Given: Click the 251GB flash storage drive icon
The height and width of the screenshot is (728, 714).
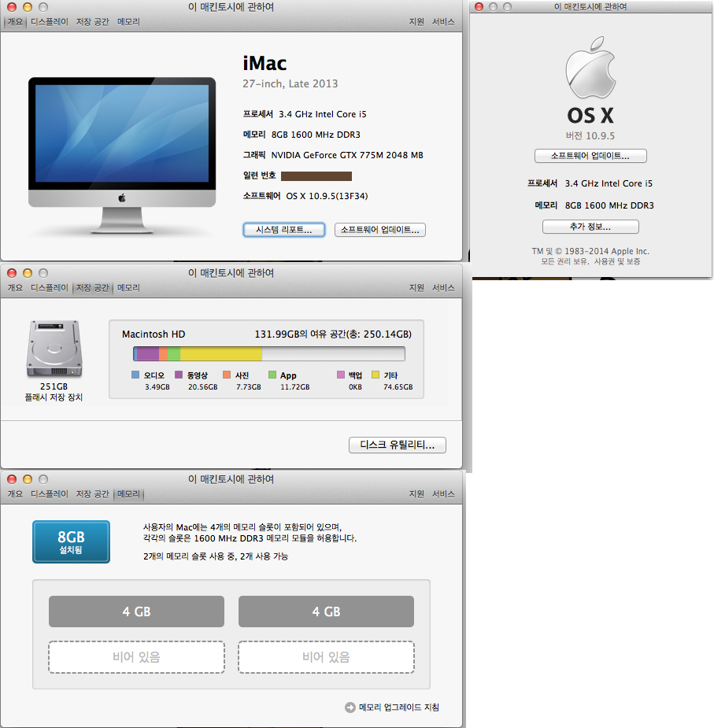Looking at the screenshot, I should (54, 349).
